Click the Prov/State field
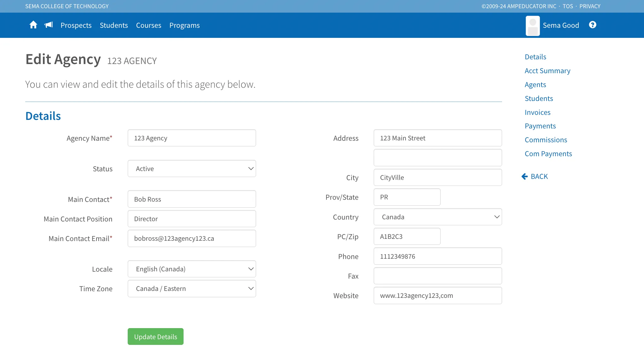 pos(407,197)
